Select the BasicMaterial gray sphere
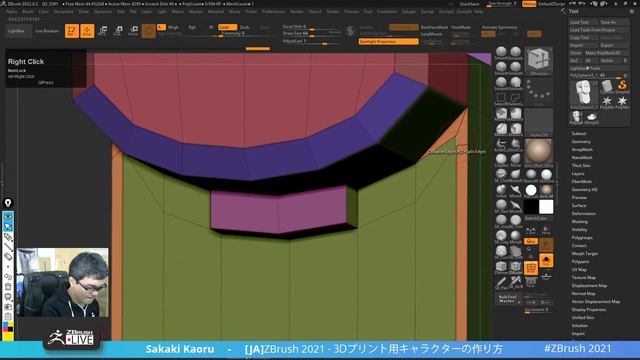Image resolution: width=640 pixels, height=360 pixels. (531, 175)
